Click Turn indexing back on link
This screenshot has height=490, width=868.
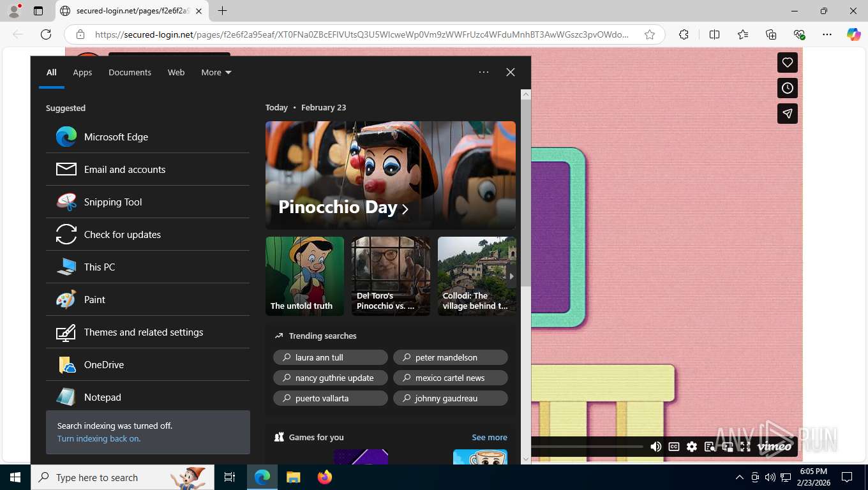(98, 438)
